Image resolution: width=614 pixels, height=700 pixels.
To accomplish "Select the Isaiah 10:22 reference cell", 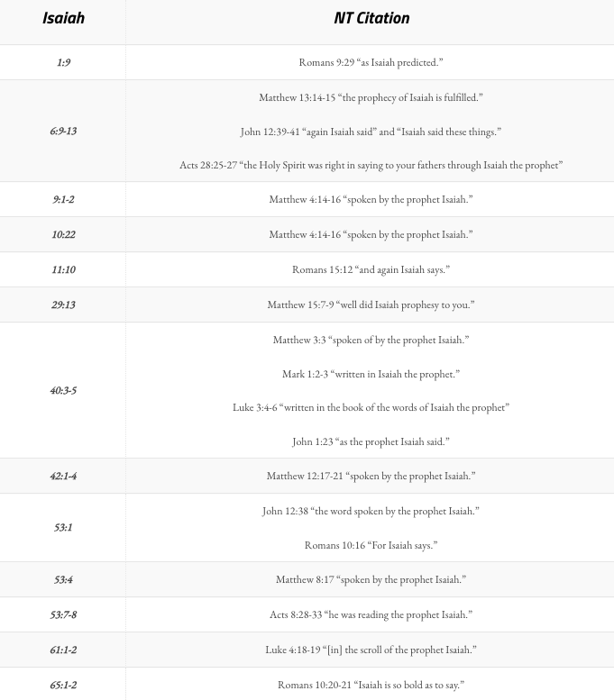I will (x=63, y=234).
